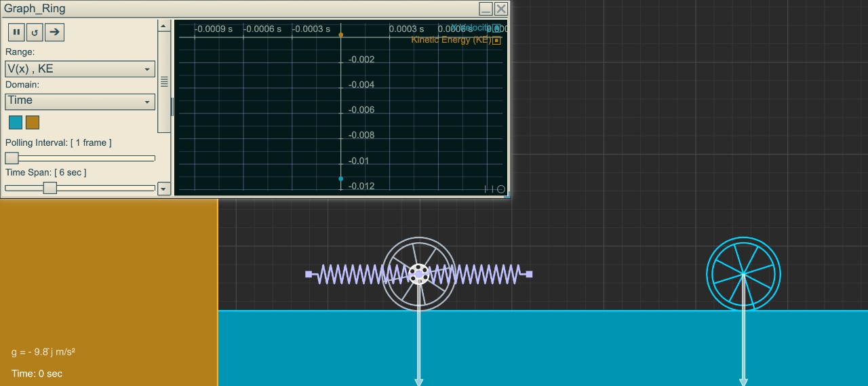Click the settings panel scroll-up arrow

click(164, 26)
